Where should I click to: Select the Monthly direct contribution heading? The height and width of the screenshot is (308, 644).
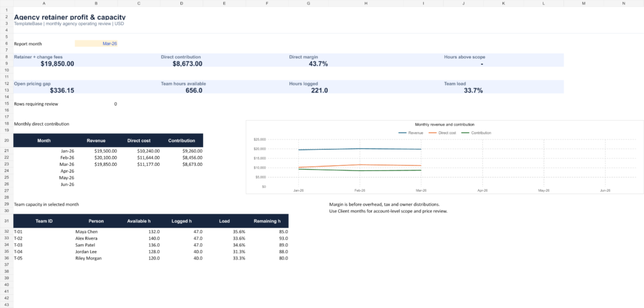pos(42,124)
